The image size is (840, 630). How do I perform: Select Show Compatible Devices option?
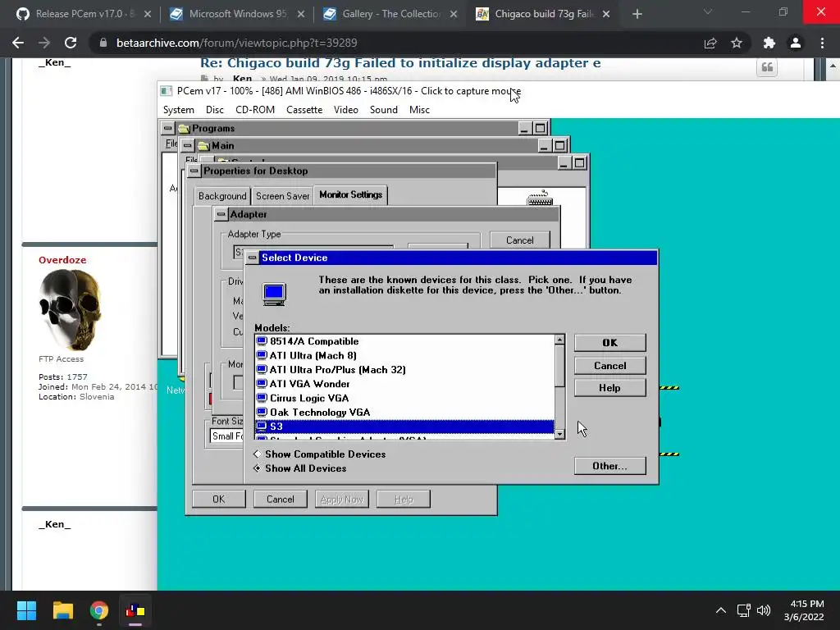[319, 454]
